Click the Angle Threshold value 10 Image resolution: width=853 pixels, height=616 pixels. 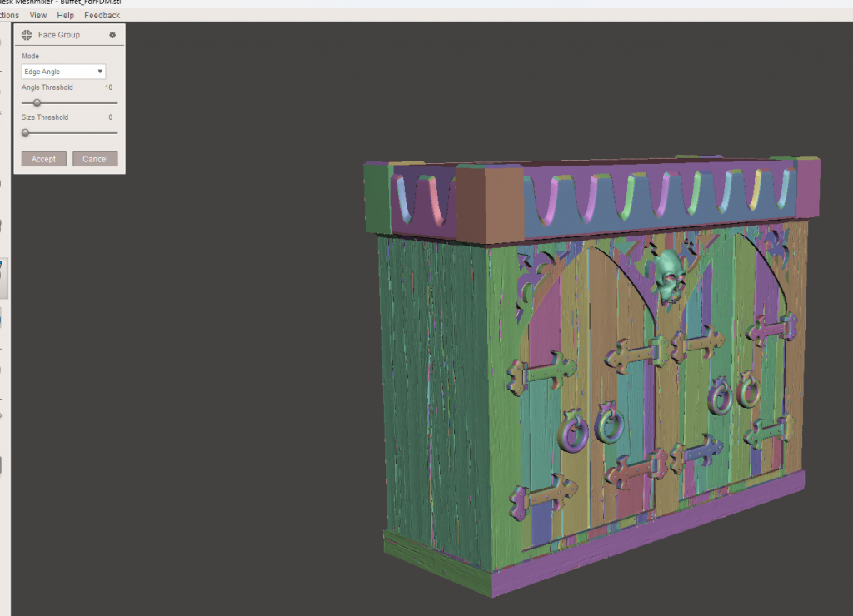(x=108, y=87)
